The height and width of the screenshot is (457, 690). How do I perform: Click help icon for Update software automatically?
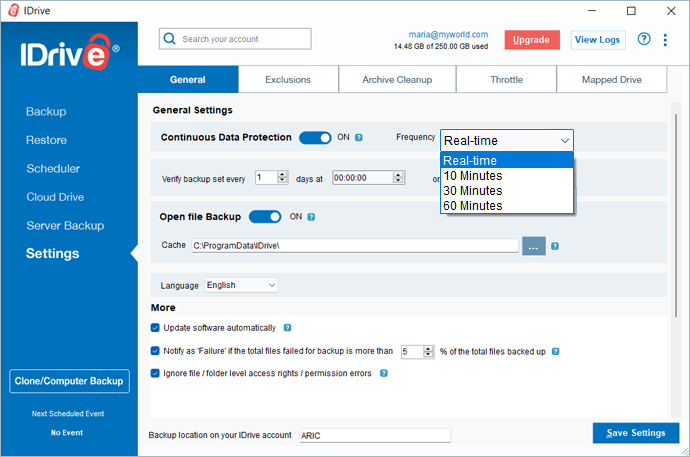pyautogui.click(x=287, y=328)
